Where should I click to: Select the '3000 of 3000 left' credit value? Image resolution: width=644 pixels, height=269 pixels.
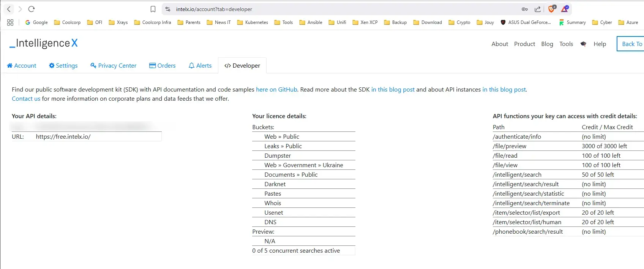coord(604,146)
